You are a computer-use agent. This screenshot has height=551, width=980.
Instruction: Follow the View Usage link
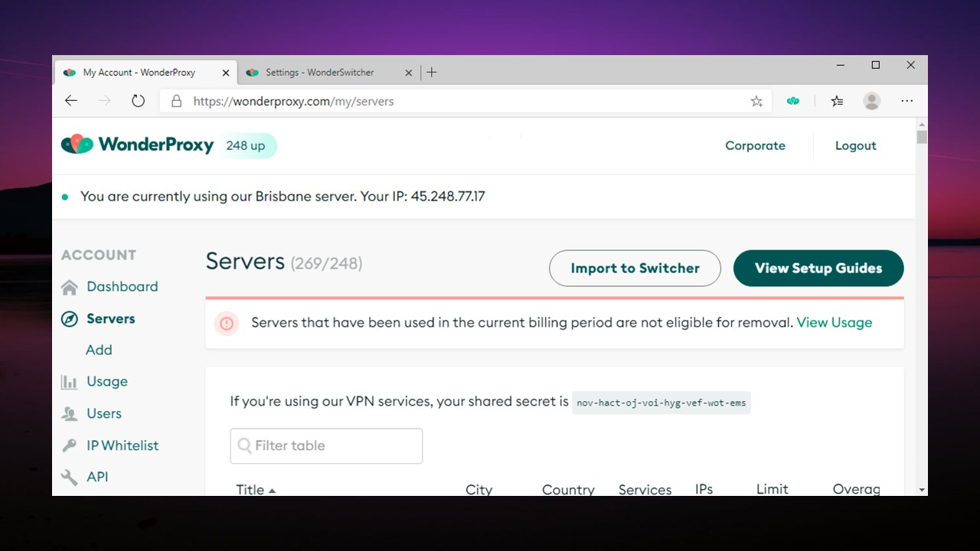(835, 322)
